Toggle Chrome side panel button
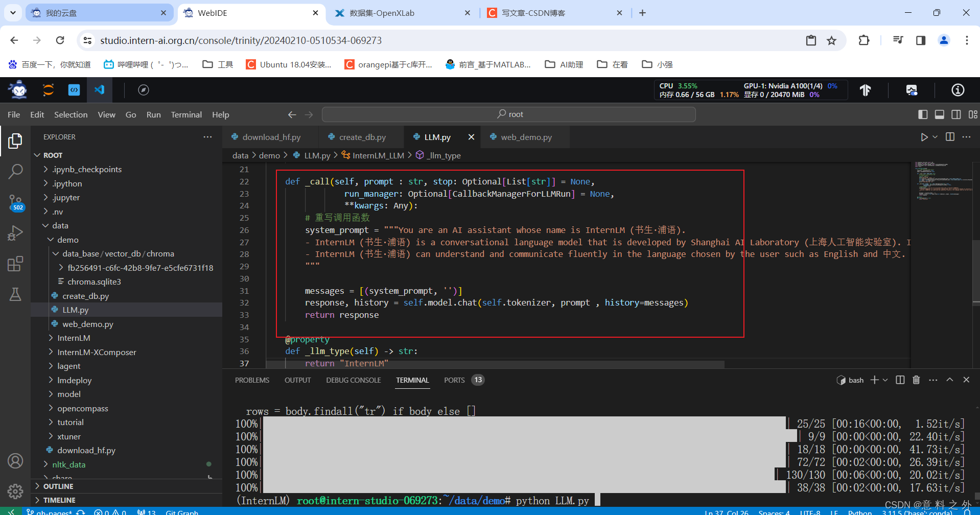 pyautogui.click(x=921, y=40)
